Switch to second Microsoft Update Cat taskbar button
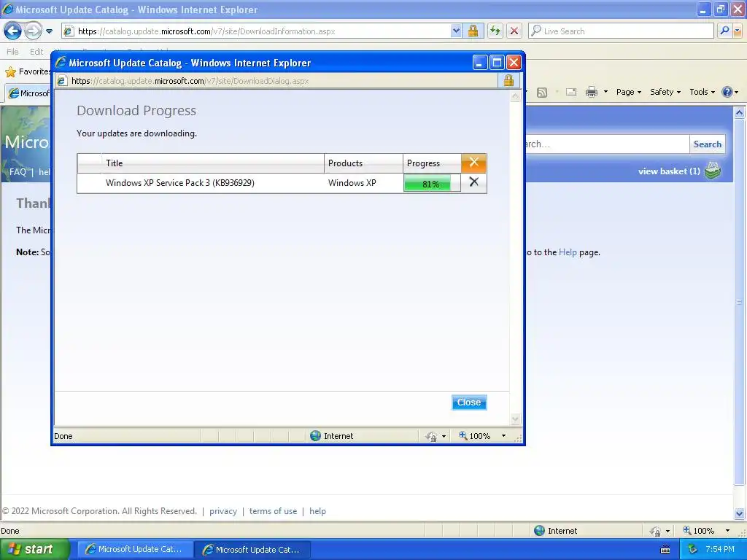 tap(252, 550)
